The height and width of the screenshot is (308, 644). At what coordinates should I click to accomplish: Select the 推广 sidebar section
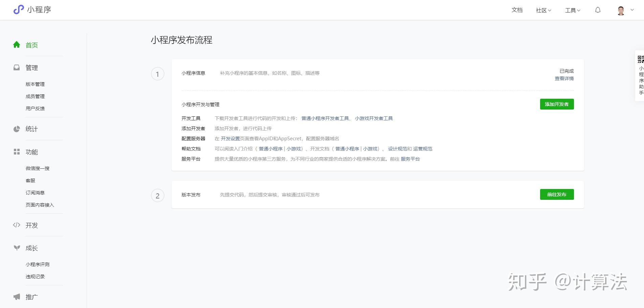coord(32,297)
